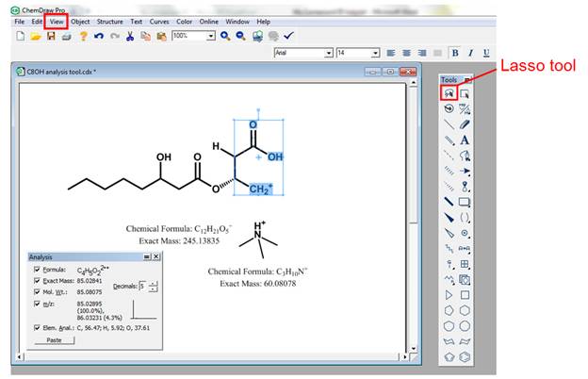The width and height of the screenshot is (588, 379).
Task: Select the Solid Bond tool
Action: (x=449, y=124)
